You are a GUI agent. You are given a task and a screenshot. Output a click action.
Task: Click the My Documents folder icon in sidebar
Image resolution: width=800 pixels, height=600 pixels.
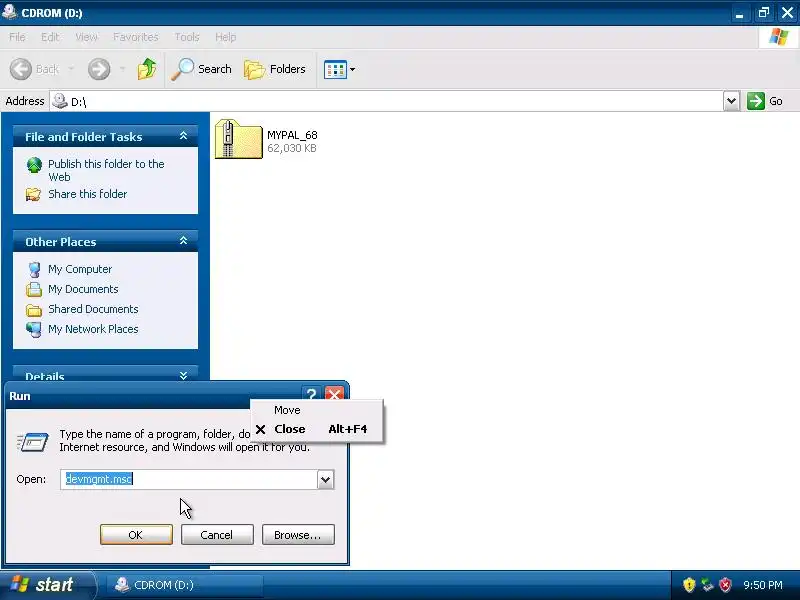tap(34, 289)
